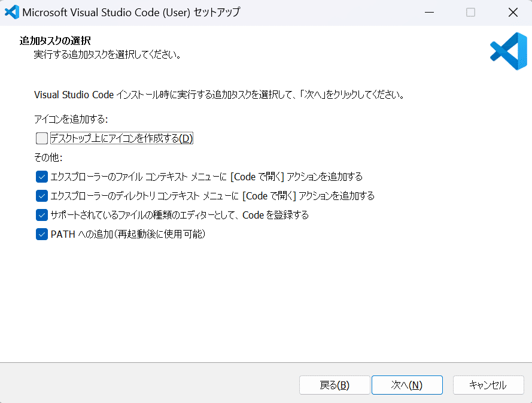Image resolution: width=532 pixels, height=403 pixels.
Task: Click the large VS Code logo in header
Action: [508, 51]
